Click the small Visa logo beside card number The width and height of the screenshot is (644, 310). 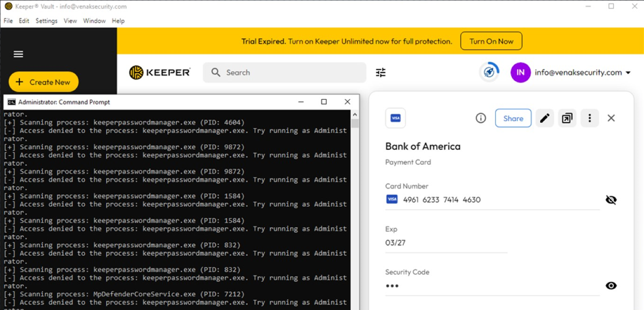(392, 200)
